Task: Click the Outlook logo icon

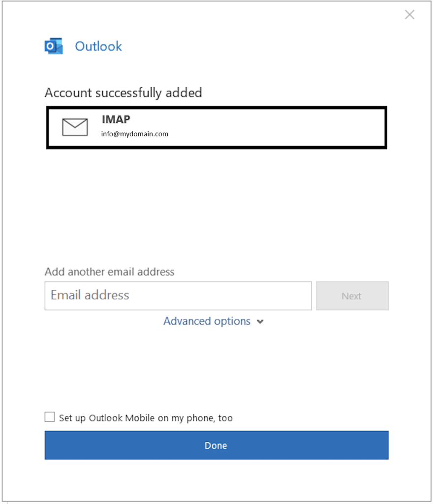Action: pyautogui.click(x=54, y=46)
